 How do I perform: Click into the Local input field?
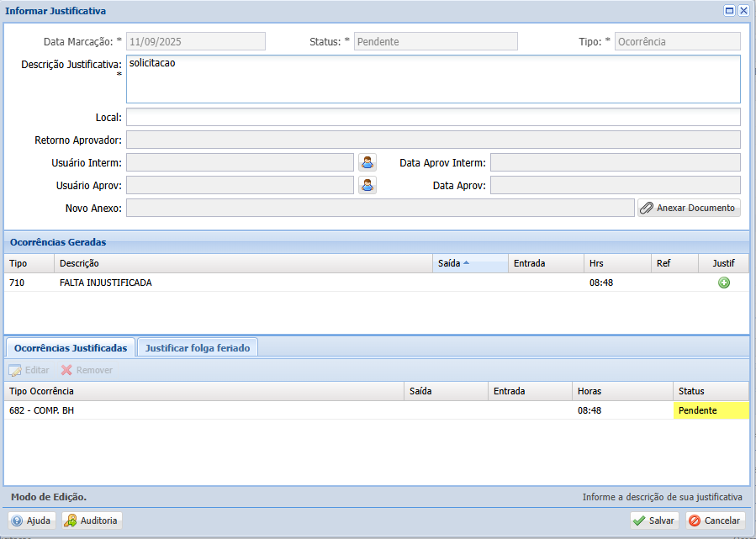(433, 117)
